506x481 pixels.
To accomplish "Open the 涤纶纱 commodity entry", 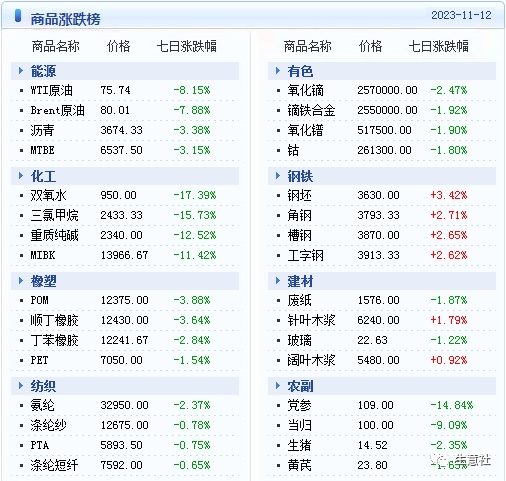I will pos(48,425).
